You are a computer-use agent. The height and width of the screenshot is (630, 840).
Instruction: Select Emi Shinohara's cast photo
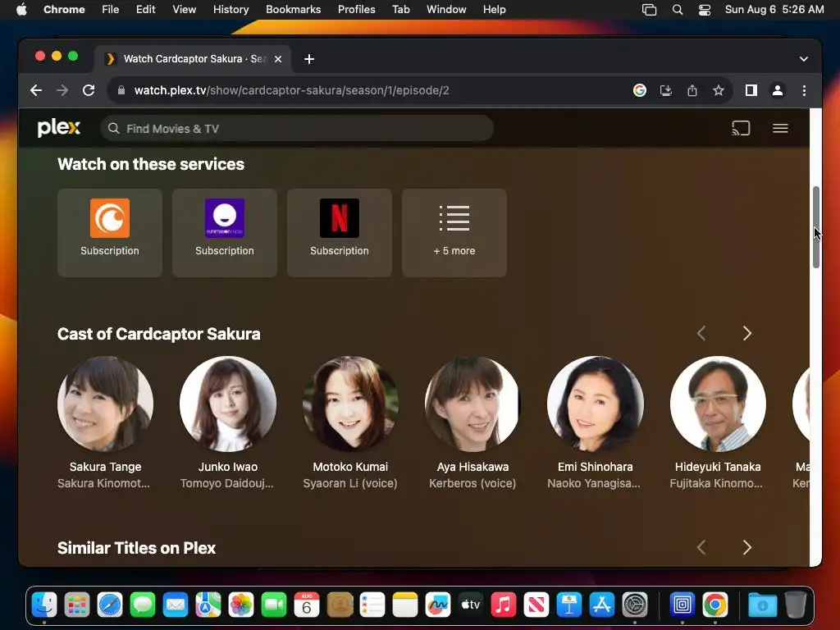point(596,404)
